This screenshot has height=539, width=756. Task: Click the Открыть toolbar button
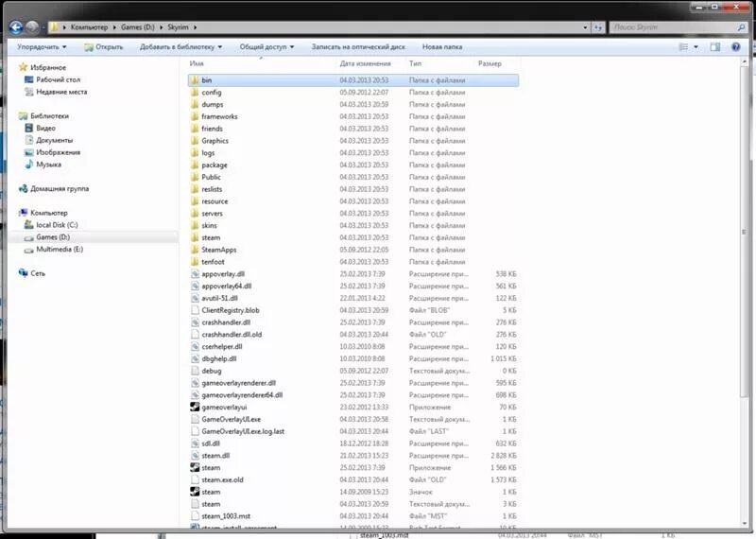(104, 46)
